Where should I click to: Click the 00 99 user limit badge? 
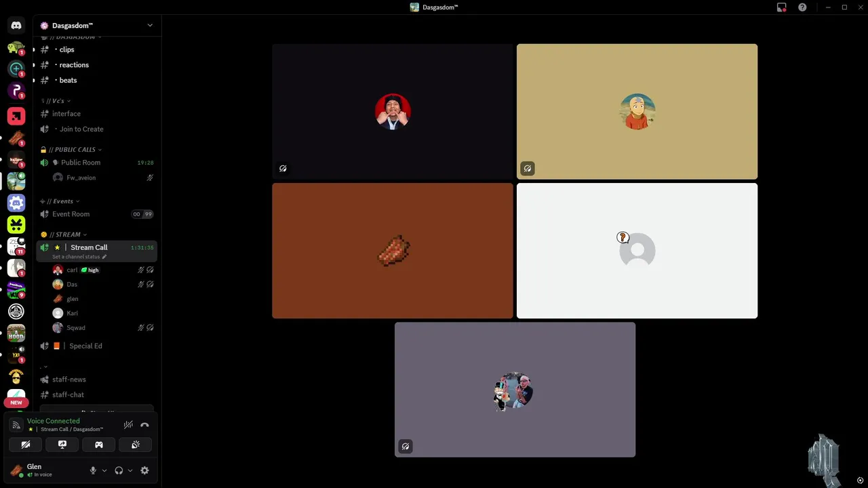coord(142,214)
